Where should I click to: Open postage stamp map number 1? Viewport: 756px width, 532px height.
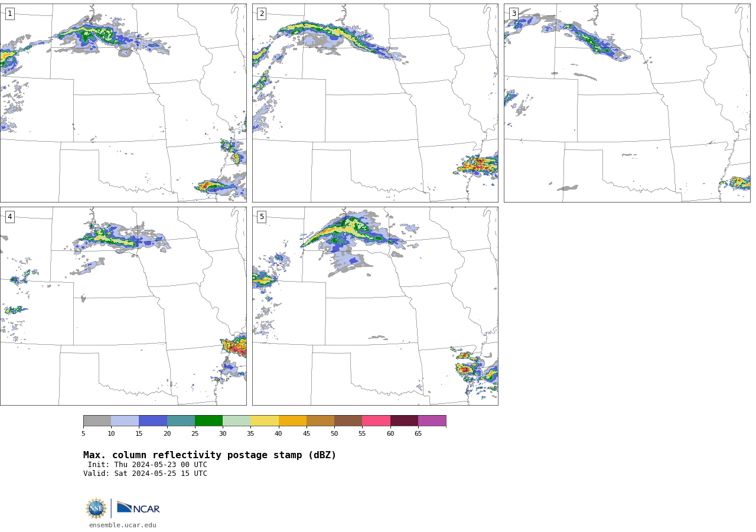[123, 103]
